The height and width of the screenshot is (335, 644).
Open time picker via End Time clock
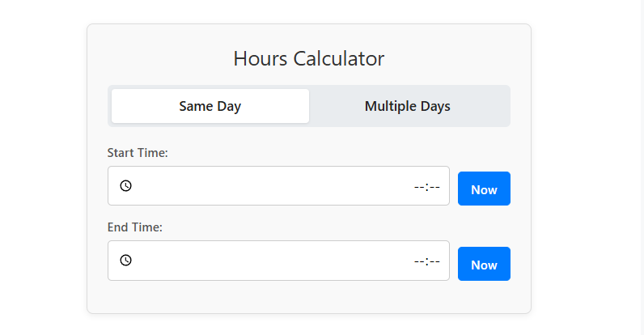click(x=125, y=261)
